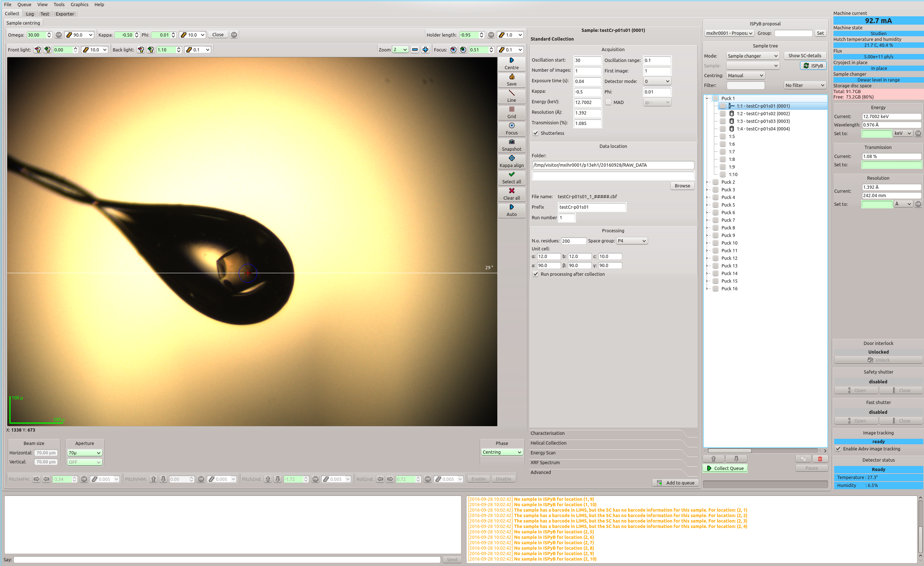The height and width of the screenshot is (566, 924).
Task: Check sample 1:2 testCr-p01s02 checkbox
Action: (723, 114)
